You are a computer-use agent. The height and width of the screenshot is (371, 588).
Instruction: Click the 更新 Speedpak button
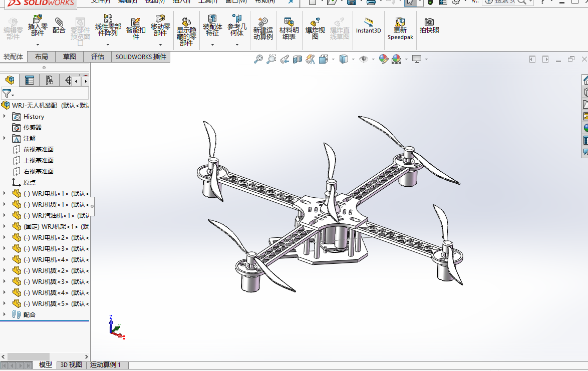click(400, 29)
